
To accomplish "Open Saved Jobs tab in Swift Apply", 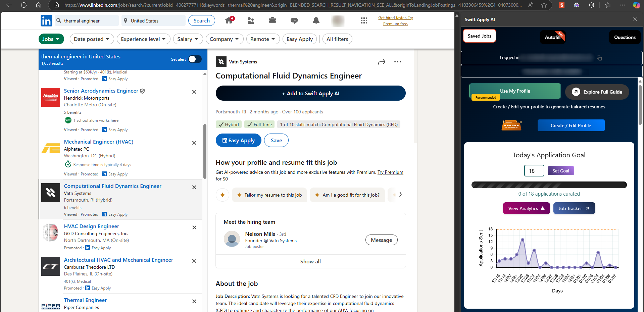I will tap(480, 36).
